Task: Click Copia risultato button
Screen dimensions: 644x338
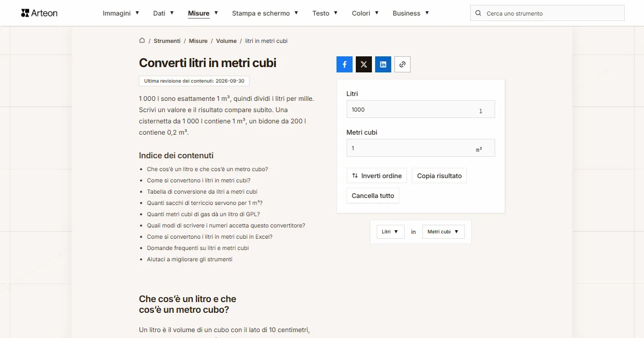Action: 440,176
